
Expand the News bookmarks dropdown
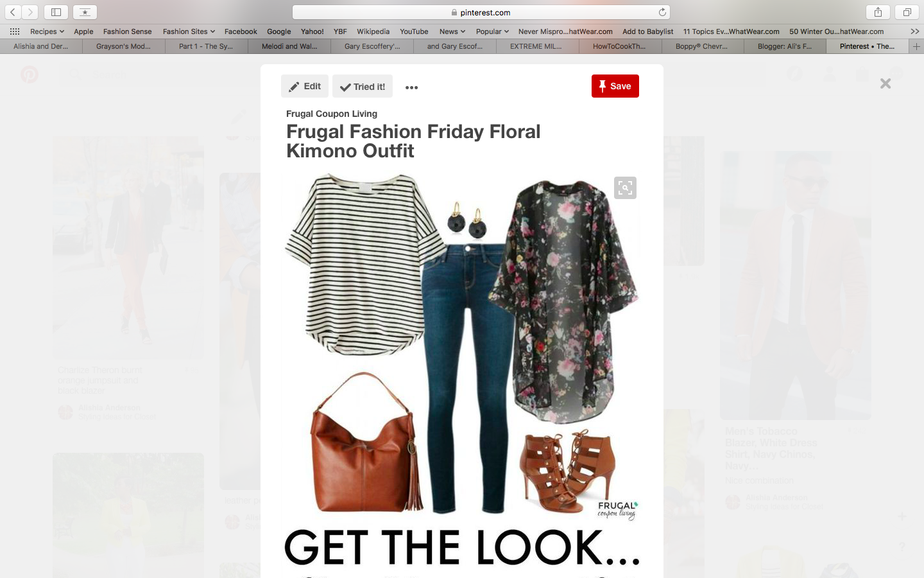coord(452,31)
